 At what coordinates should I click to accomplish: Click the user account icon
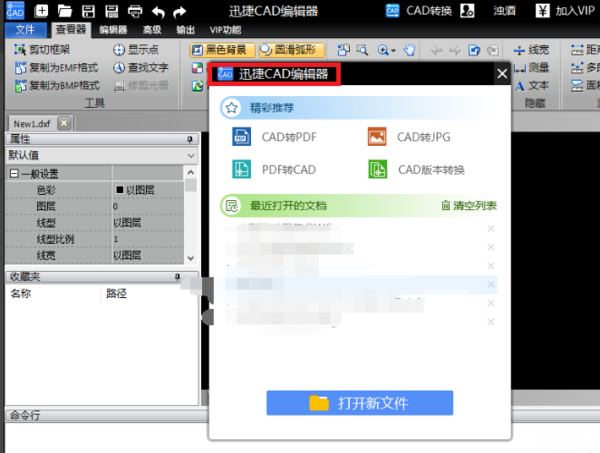click(467, 11)
